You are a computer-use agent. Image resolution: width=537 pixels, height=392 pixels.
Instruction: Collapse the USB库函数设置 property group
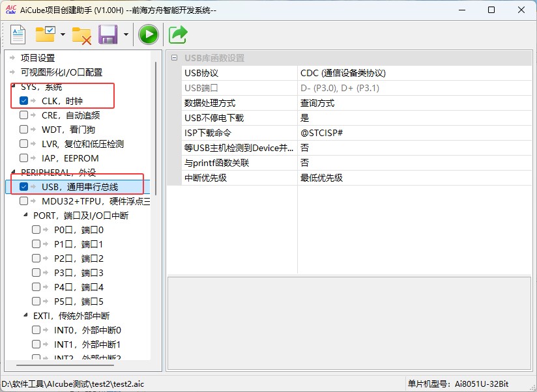click(x=174, y=58)
